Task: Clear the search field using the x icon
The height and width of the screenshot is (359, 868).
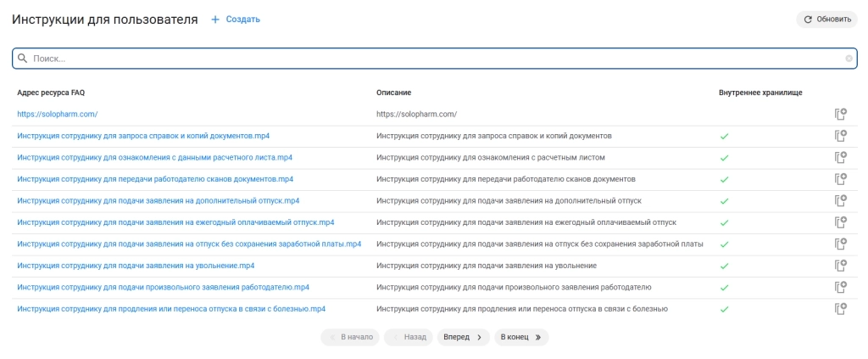Action: pos(849,59)
